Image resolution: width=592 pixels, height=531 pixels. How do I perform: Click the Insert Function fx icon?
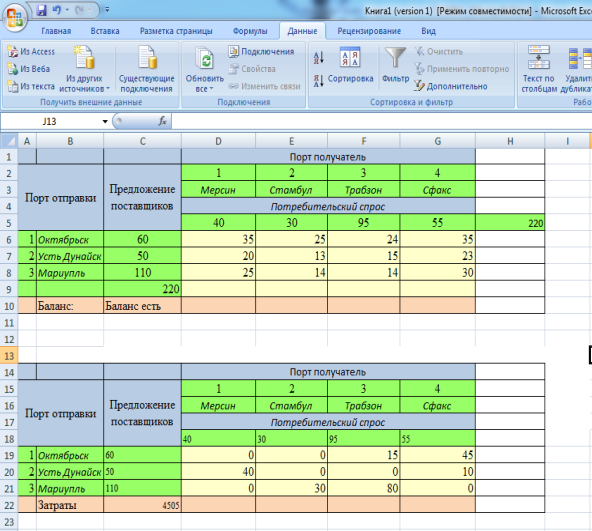[x=162, y=121]
